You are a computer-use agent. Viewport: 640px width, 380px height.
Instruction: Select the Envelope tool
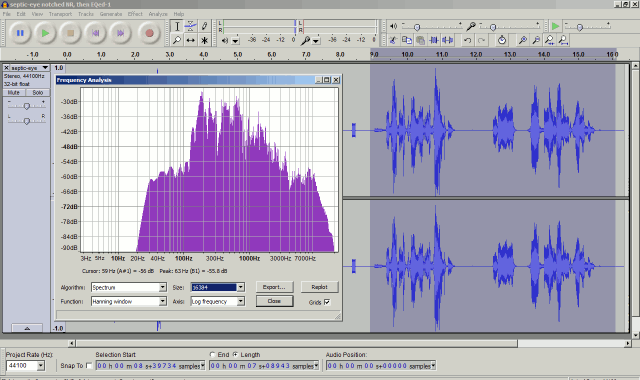pyautogui.click(x=191, y=27)
